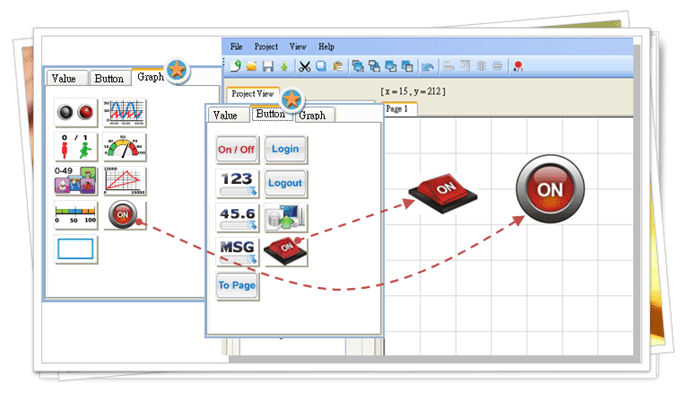Choose the 0/1 person state widget
This screenshot has height=395, width=686.
76,147
